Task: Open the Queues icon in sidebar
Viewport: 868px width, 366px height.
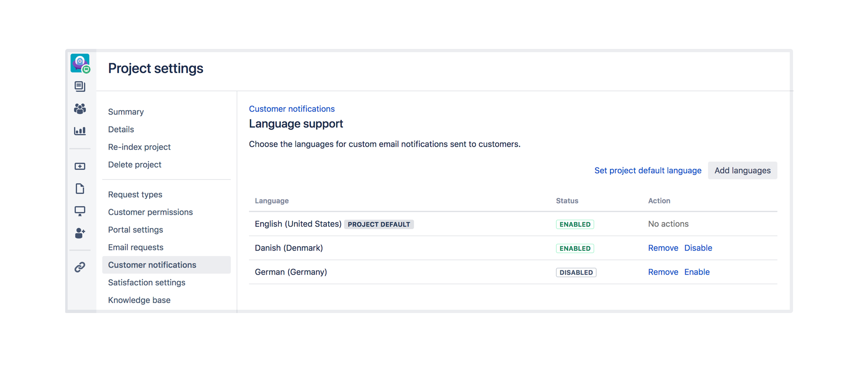Action: (80, 86)
